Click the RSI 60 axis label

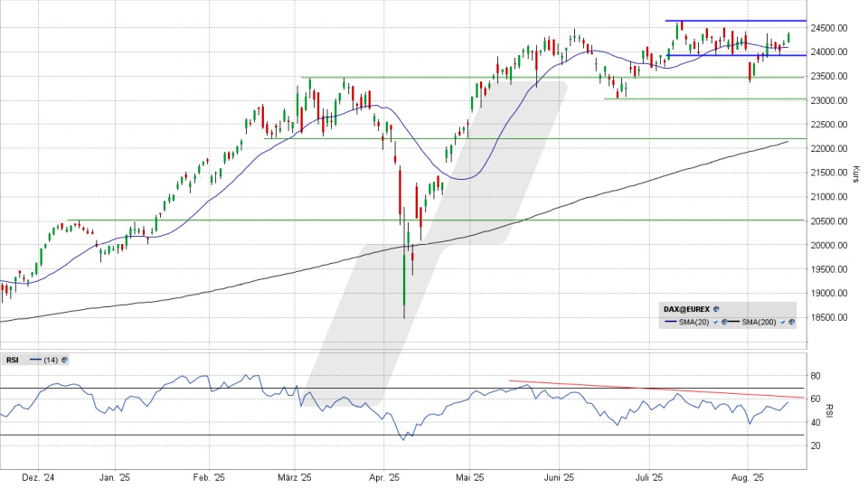816,399
